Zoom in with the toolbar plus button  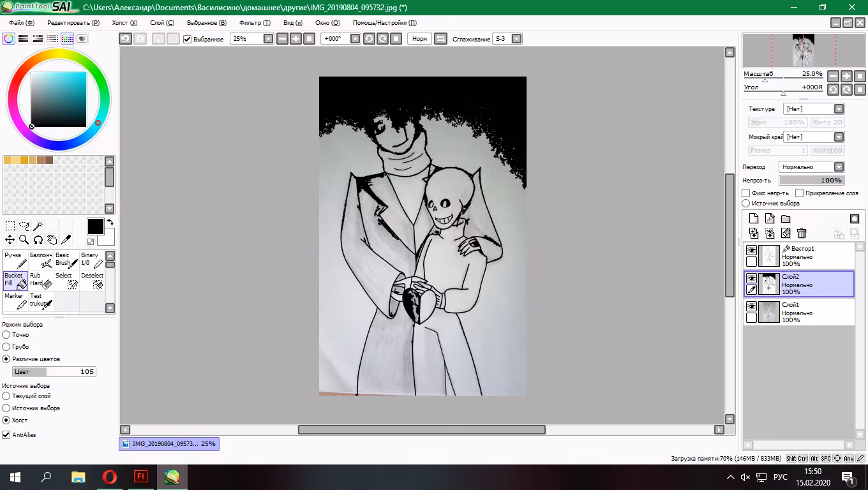(x=296, y=39)
